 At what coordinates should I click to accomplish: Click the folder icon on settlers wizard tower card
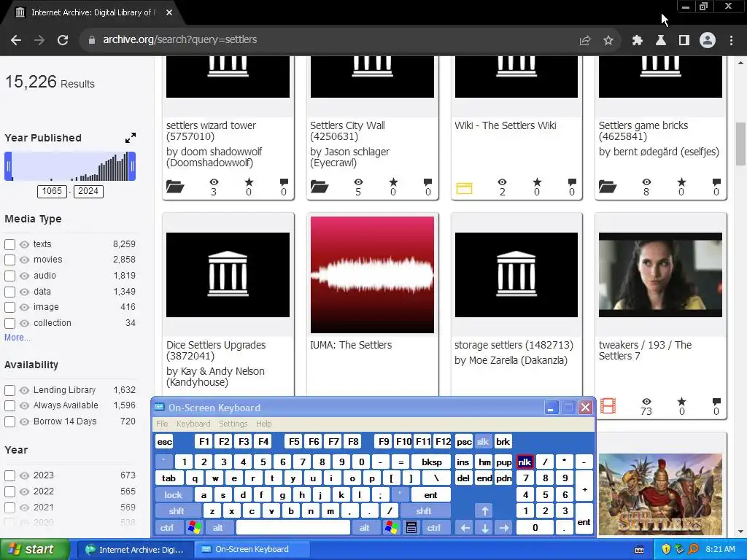tap(175, 186)
